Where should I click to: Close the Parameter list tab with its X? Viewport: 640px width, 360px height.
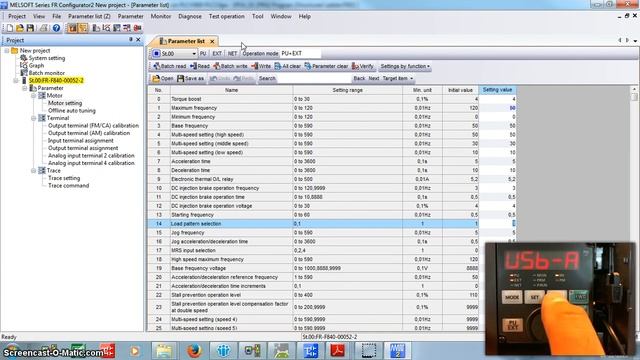pos(212,41)
